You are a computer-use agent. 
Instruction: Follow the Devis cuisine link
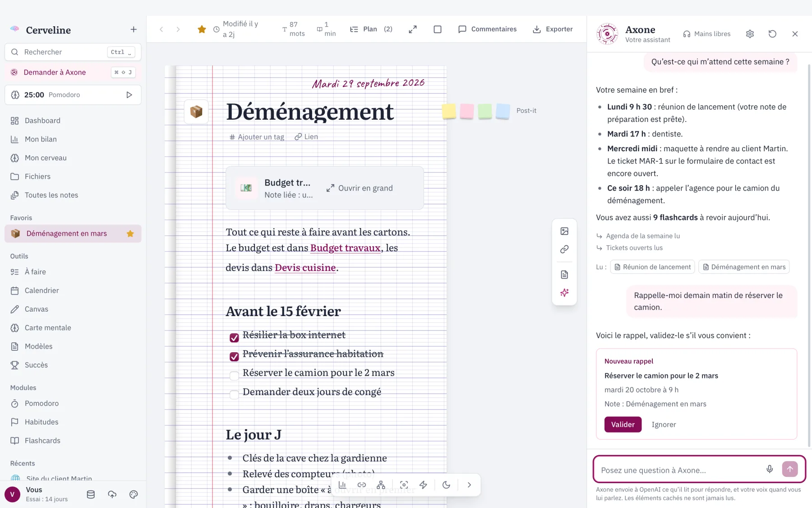coord(305,268)
